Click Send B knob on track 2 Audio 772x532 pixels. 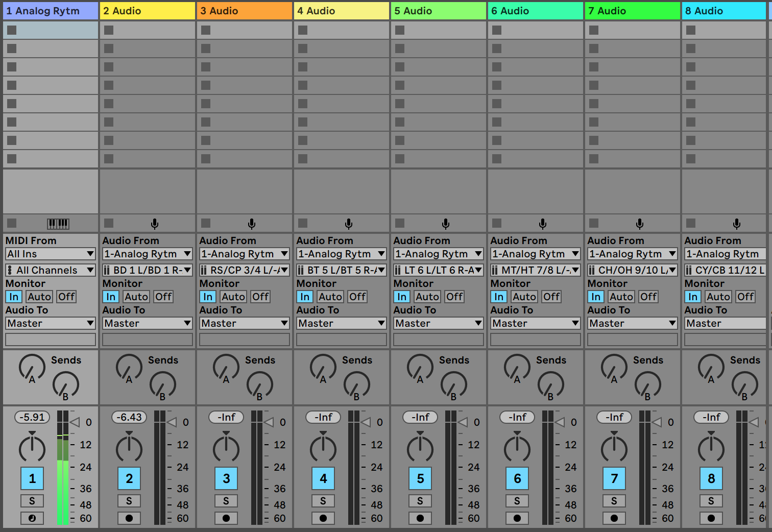pos(162,384)
